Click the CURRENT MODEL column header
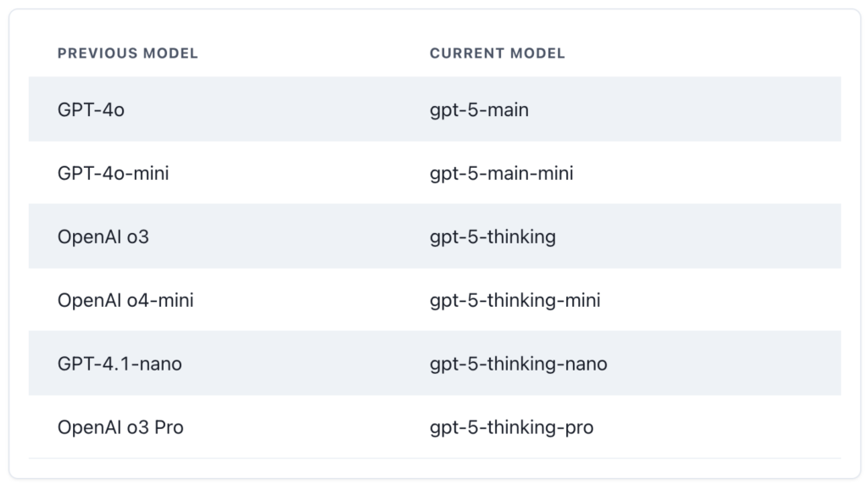 pyautogui.click(x=497, y=53)
